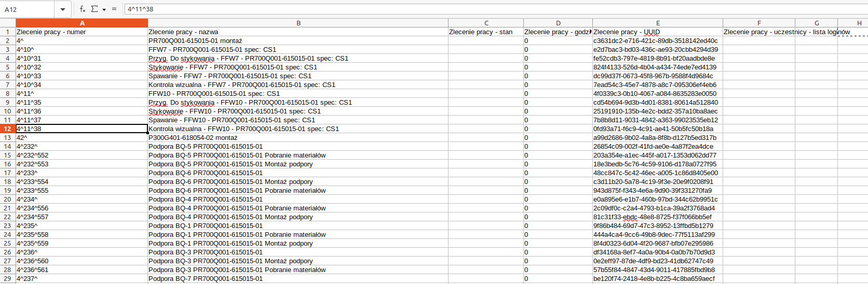Click cell 'P300G401-618054-02 montaż'

298,138
